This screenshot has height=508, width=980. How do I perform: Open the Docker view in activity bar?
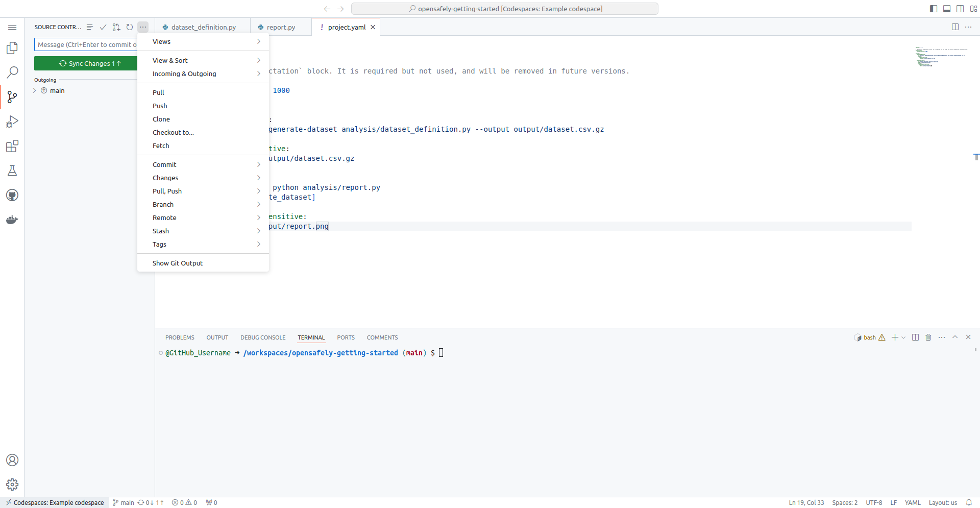(12, 220)
